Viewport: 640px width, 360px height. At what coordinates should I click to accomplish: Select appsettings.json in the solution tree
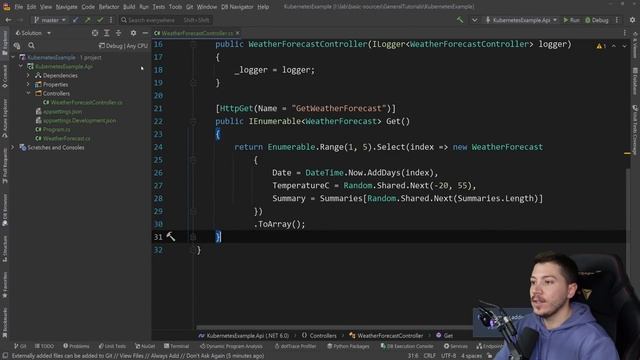[x=62, y=111]
